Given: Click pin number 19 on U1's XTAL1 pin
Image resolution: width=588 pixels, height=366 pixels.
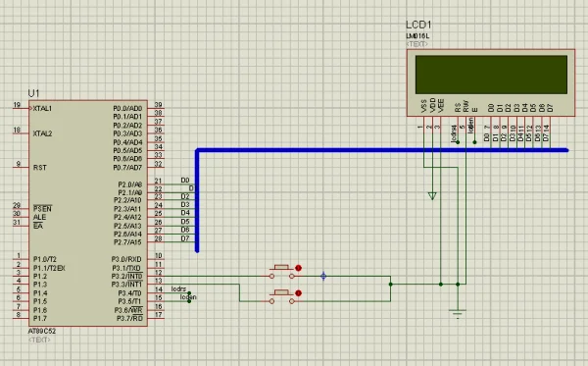Looking at the screenshot, I should pos(17,105).
